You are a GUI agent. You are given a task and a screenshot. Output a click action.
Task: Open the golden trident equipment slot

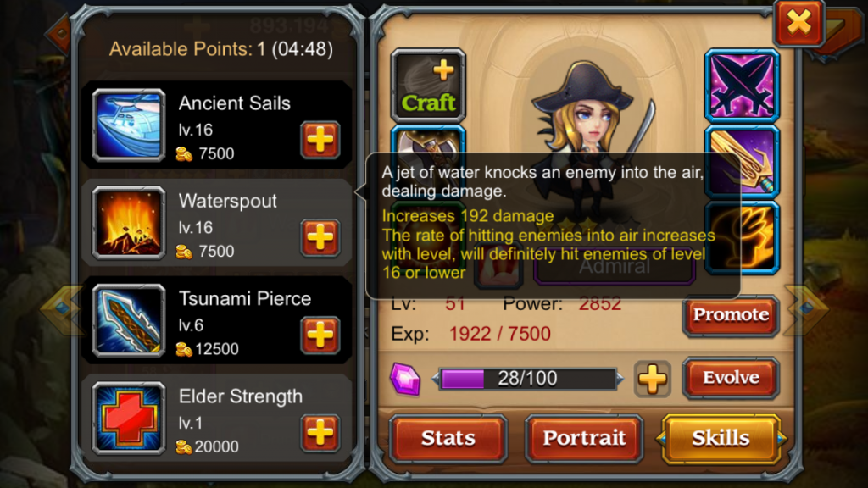click(x=742, y=162)
